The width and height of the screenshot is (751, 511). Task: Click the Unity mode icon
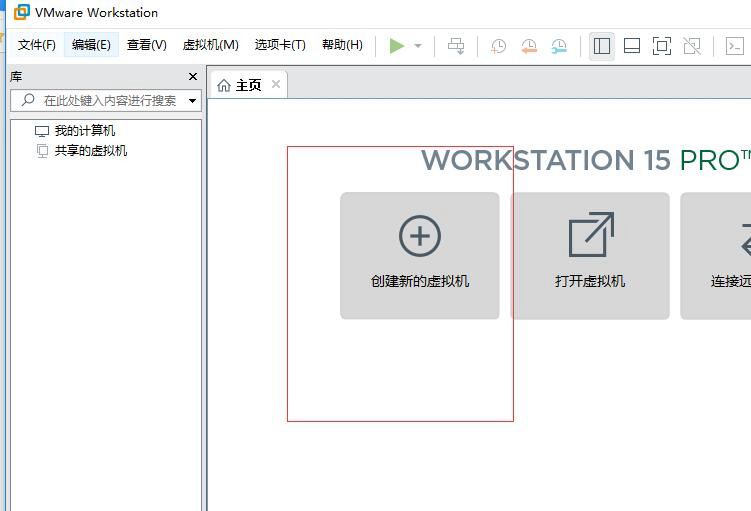coord(692,46)
